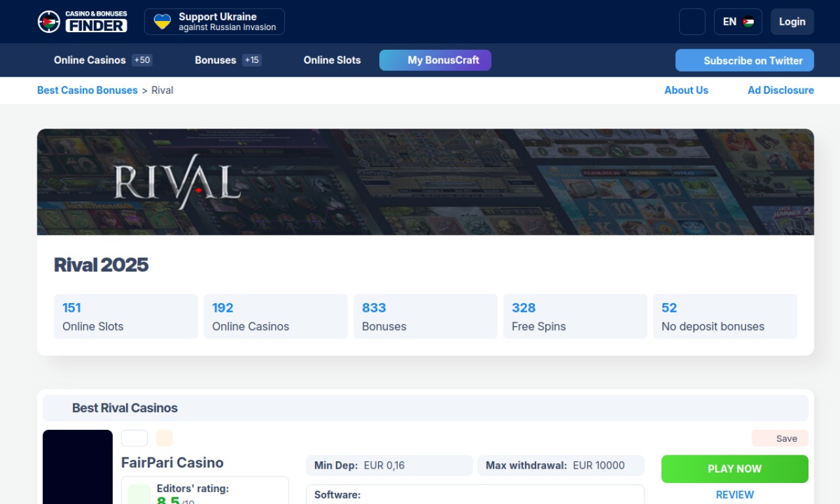Click the Rival logo in the banner
840x504 pixels.
[177, 182]
